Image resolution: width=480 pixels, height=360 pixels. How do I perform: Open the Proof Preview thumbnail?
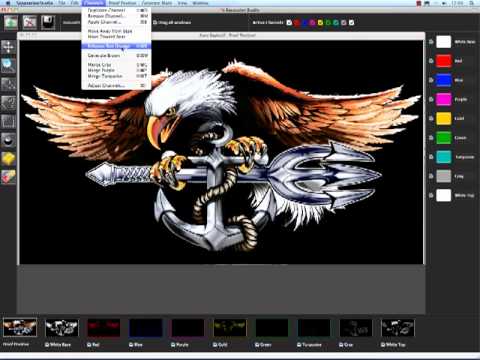click(x=20, y=327)
